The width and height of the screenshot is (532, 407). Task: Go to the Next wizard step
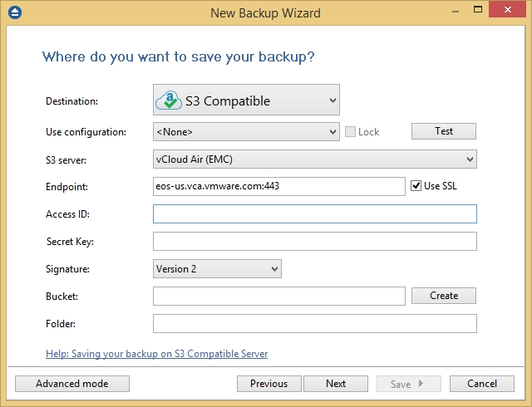[x=336, y=384]
